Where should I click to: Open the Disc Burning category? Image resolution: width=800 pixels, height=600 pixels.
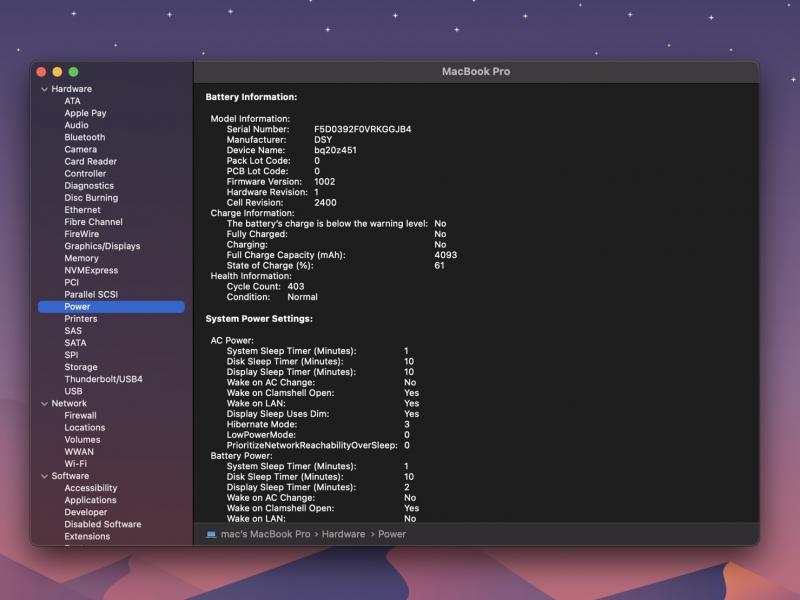coord(91,198)
